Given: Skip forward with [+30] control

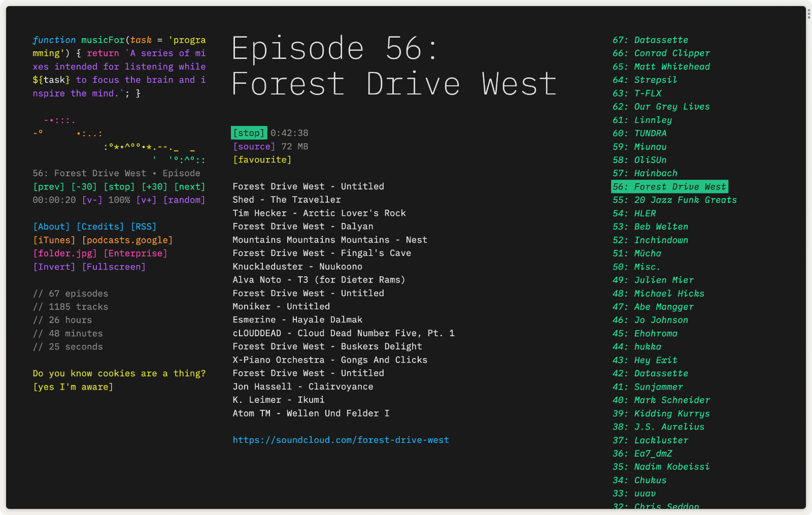Looking at the screenshot, I should (154, 187).
